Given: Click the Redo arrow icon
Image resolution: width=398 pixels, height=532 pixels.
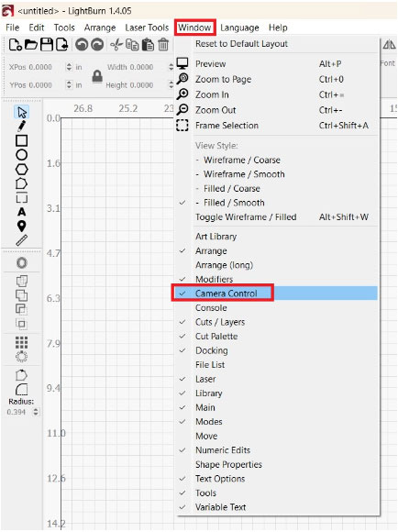Looking at the screenshot, I should pos(97,44).
